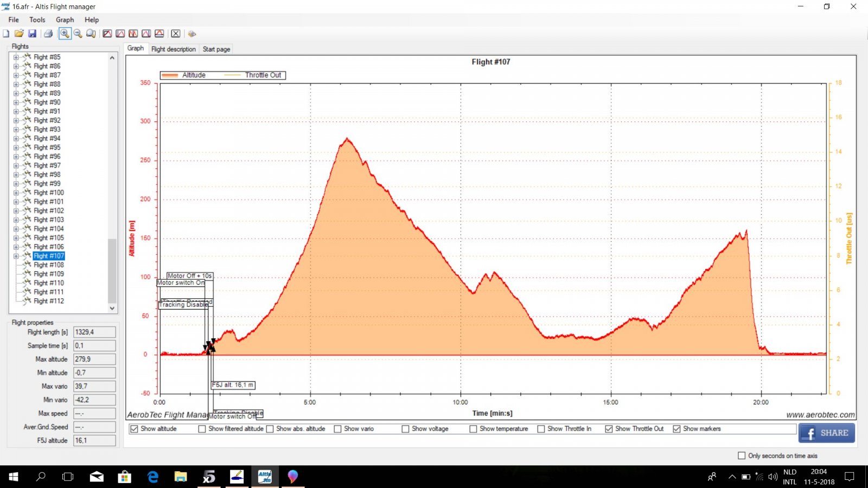The width and height of the screenshot is (868, 488).
Task: Expand Flight #95 tree node
Action: click(16, 147)
